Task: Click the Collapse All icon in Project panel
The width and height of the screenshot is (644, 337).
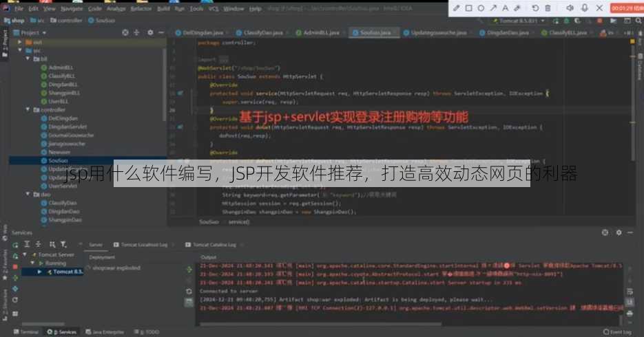Action: (x=136, y=32)
